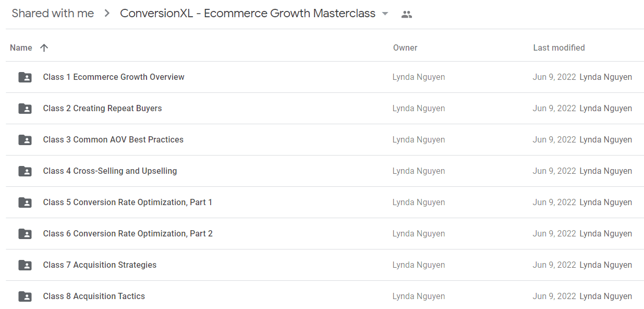The width and height of the screenshot is (644, 309).
Task: Click the Class 8 Acquisition Tactics folder icon
Action: [25, 296]
